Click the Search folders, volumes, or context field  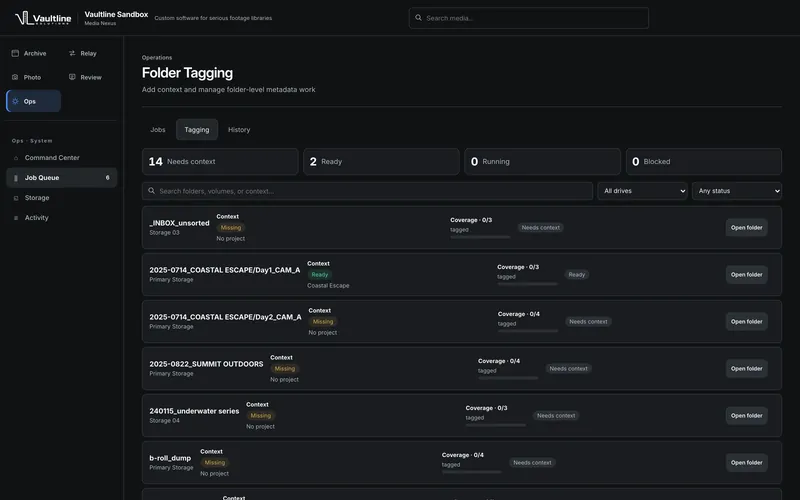click(x=367, y=191)
